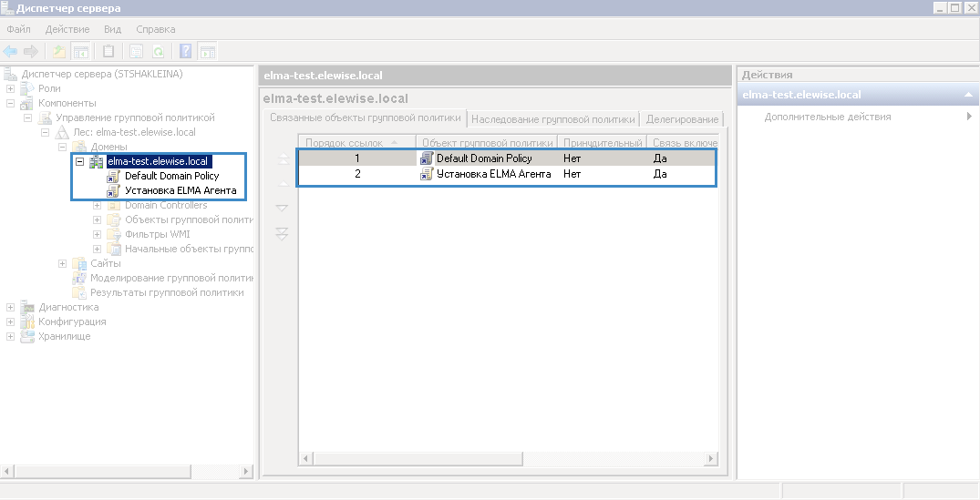Image resolution: width=980 pixels, height=500 pixels.
Task: Collapse the Лес: elma-test.elewise.local node
Action: click(45, 132)
